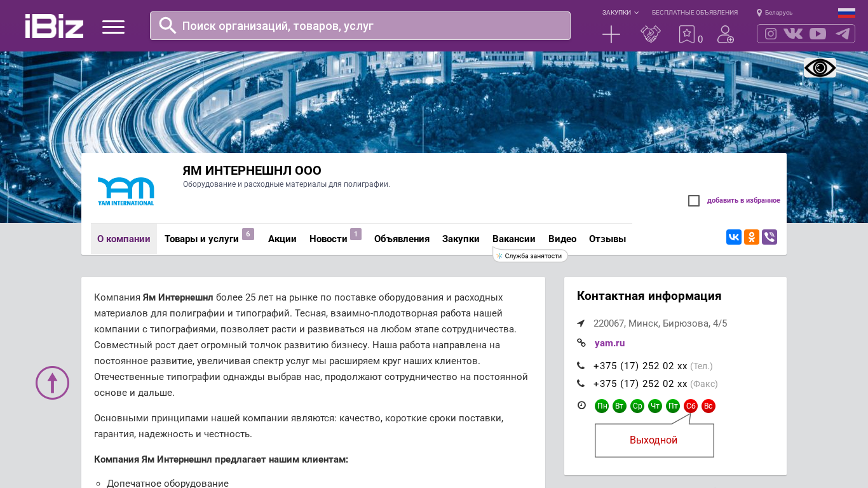Select the Ср weekday circle

(x=637, y=406)
